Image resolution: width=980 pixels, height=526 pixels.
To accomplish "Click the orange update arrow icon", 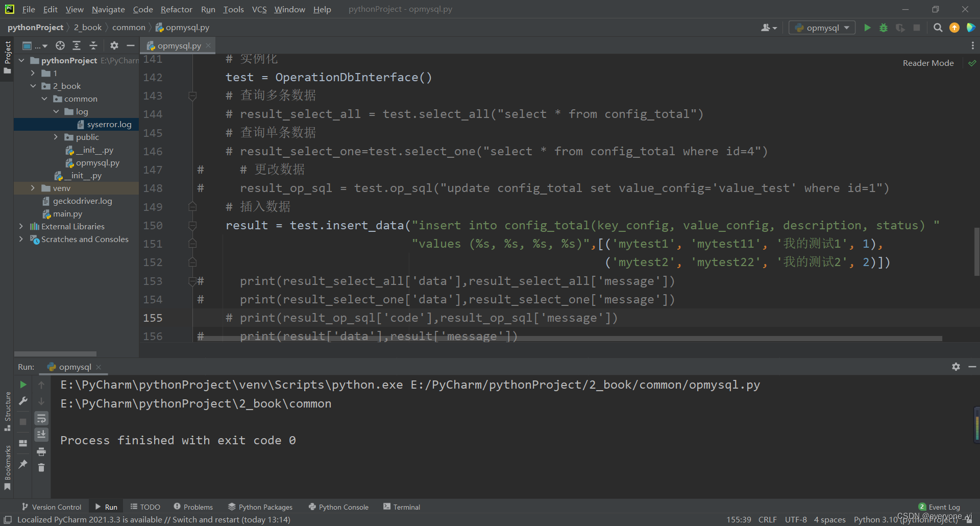I will point(954,28).
